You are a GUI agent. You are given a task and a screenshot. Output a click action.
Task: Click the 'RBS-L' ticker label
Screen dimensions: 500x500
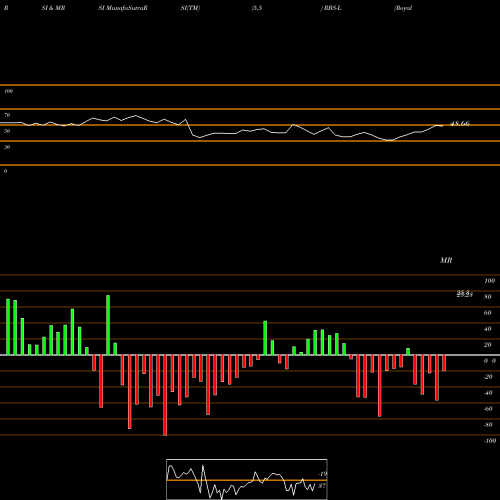coord(332,8)
